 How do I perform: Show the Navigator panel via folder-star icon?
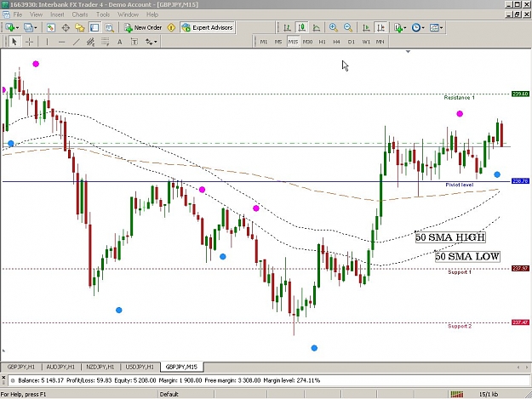[x=80, y=27]
